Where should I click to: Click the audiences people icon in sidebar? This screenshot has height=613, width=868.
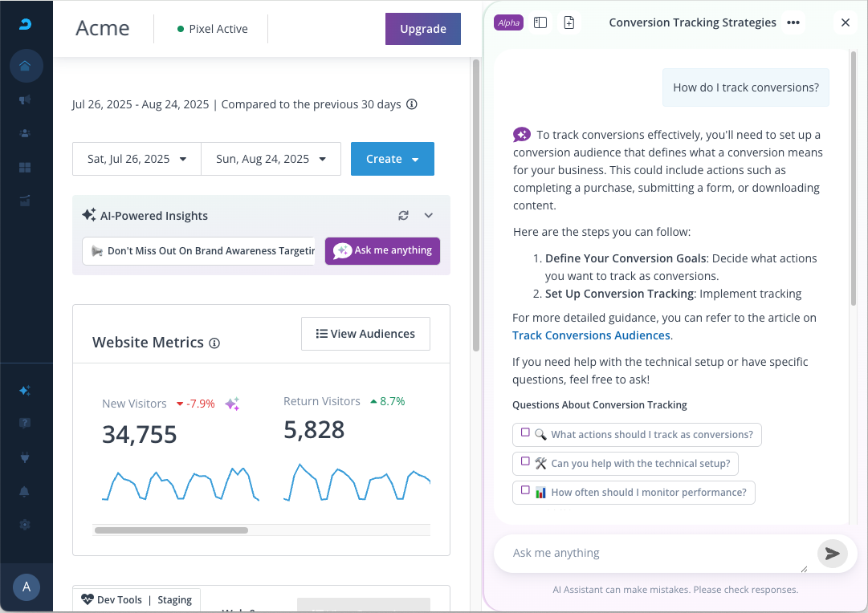click(26, 134)
